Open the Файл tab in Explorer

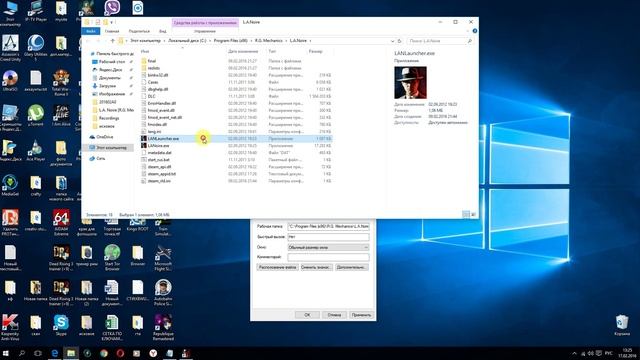coord(91,31)
